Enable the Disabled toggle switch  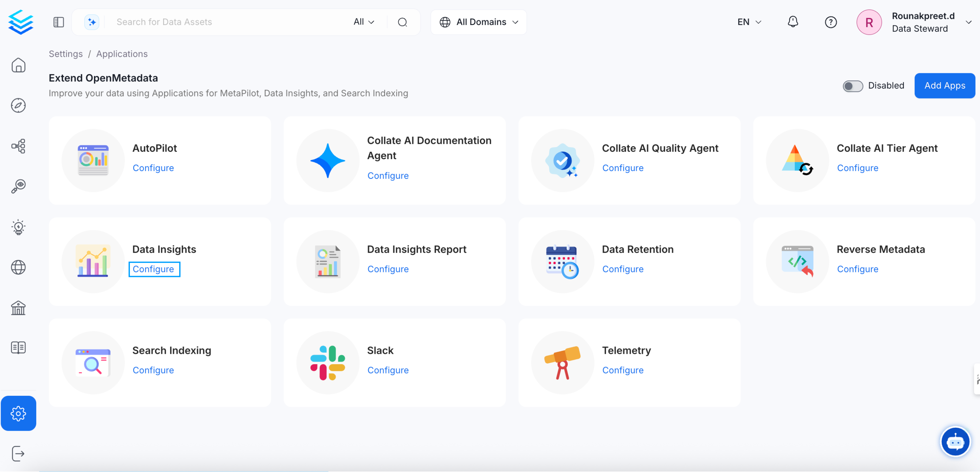coord(853,86)
